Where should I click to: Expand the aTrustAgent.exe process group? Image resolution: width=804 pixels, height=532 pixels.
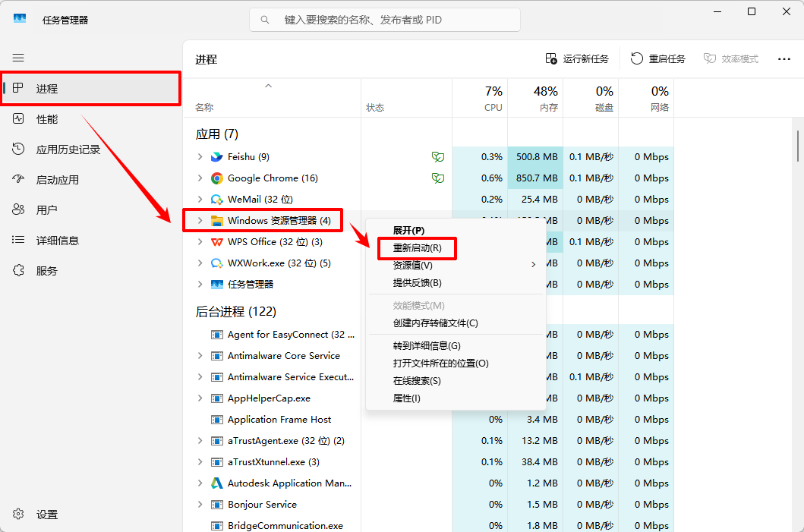200,441
